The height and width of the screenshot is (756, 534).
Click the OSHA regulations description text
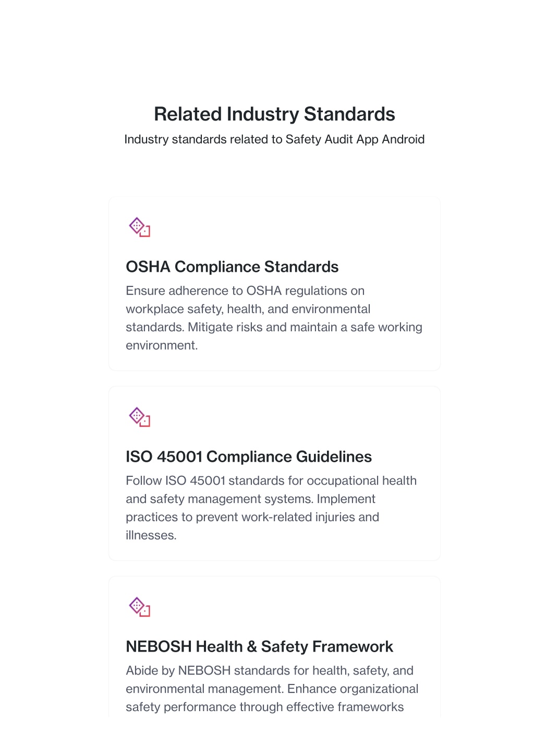(274, 318)
